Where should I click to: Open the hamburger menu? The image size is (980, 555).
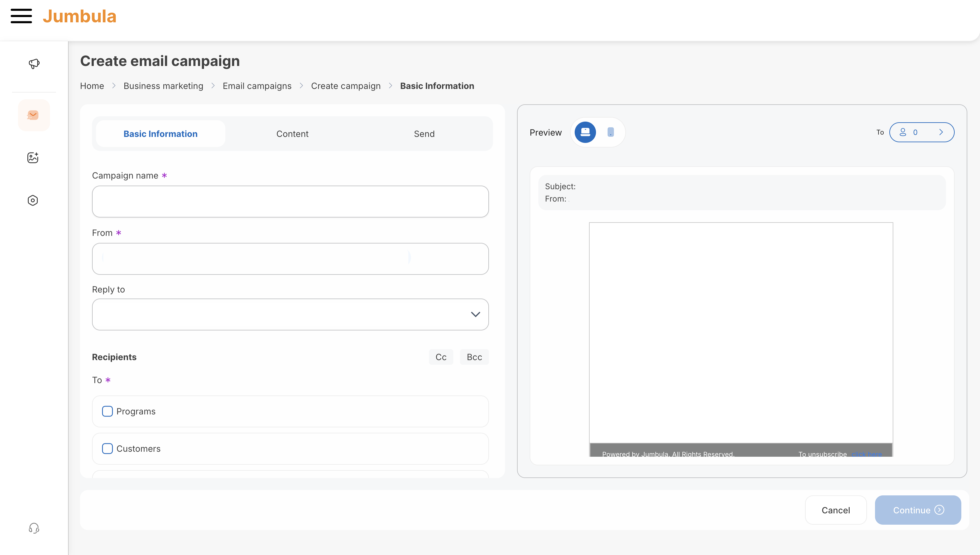[x=21, y=16]
